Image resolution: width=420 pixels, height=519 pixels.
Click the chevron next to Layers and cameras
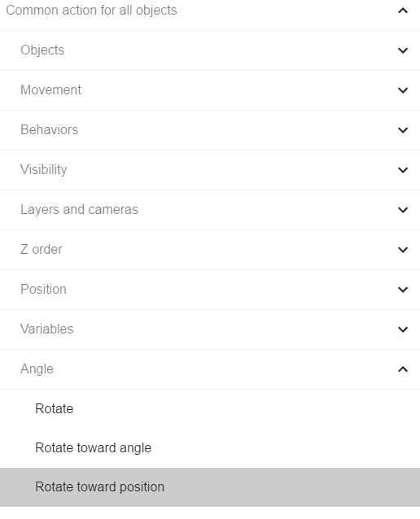coord(403,210)
